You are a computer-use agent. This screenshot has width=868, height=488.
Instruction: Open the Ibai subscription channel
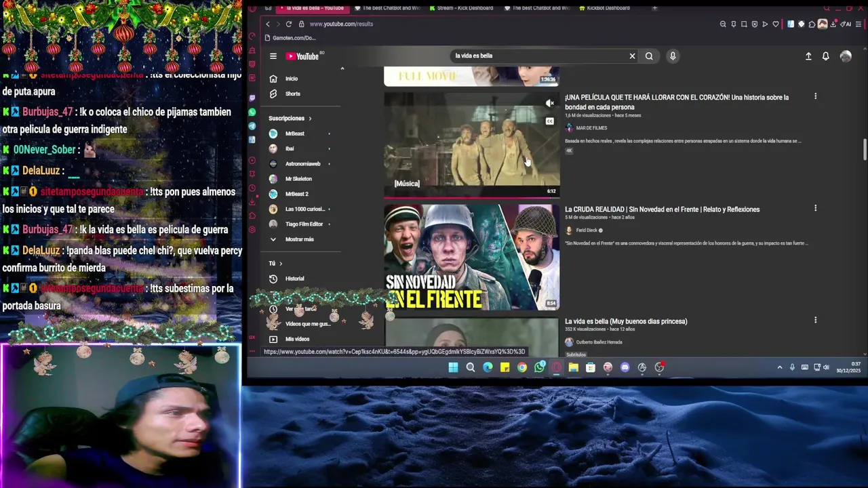coord(290,148)
